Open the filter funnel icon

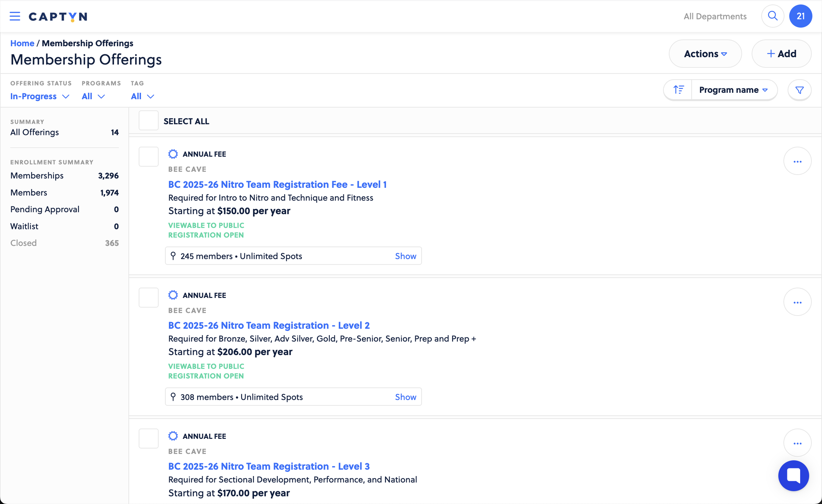point(799,90)
